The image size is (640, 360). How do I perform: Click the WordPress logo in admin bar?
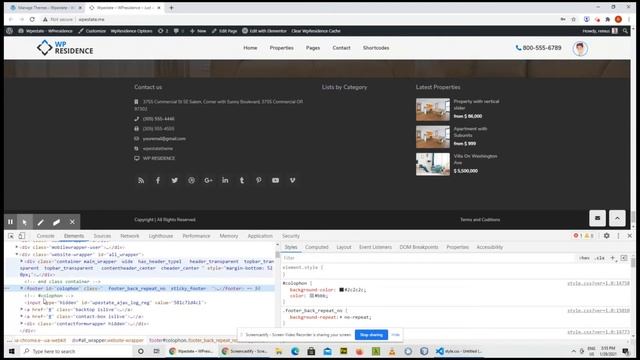(x=9, y=31)
